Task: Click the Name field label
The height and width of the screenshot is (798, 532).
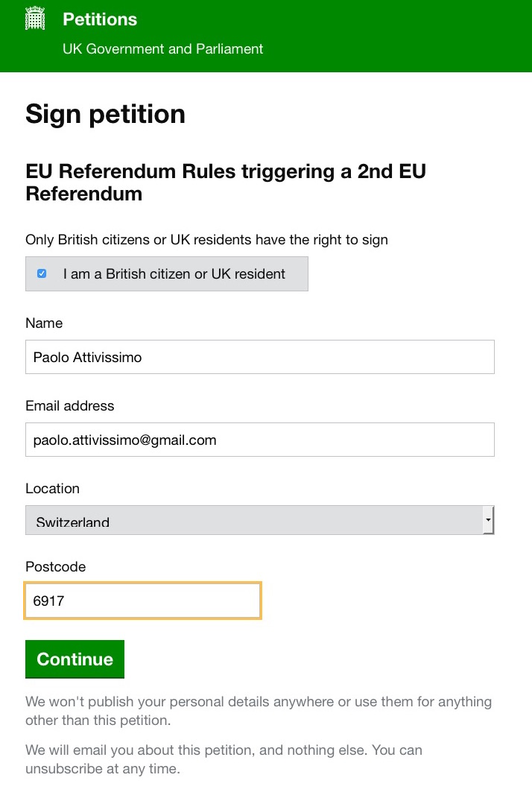Action: [44, 323]
